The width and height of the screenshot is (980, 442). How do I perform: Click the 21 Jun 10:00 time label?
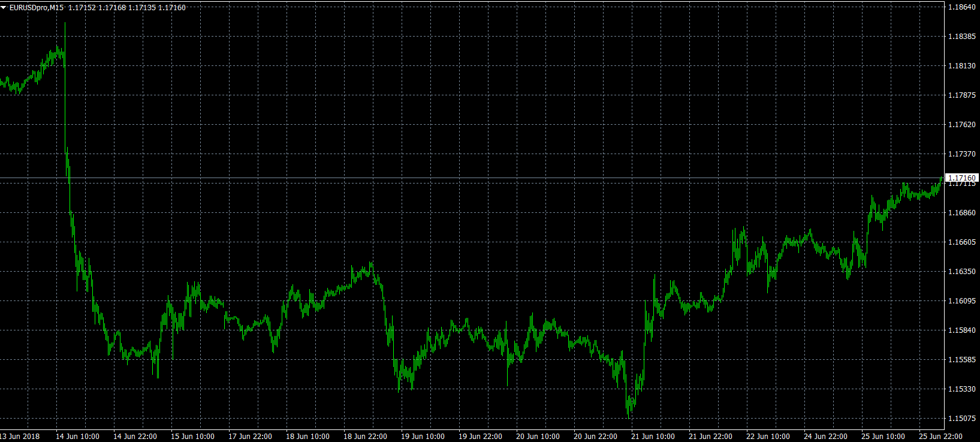click(x=653, y=437)
